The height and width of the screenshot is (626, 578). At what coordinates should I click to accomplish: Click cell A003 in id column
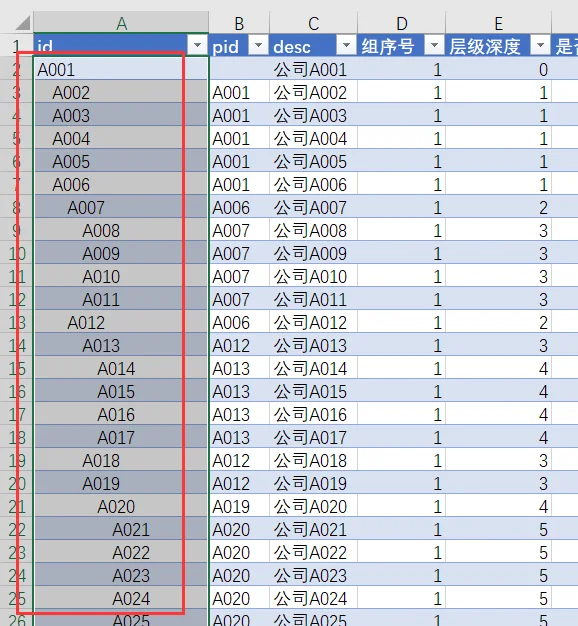pos(121,116)
